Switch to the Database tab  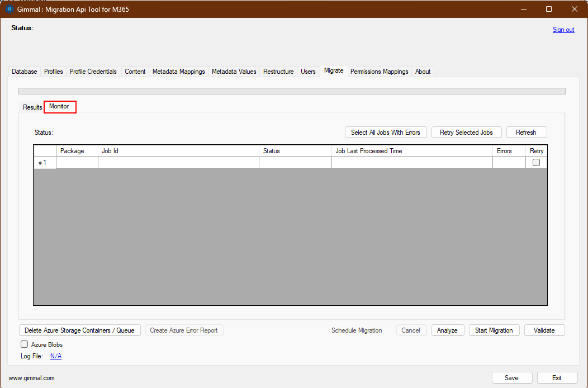pos(24,72)
